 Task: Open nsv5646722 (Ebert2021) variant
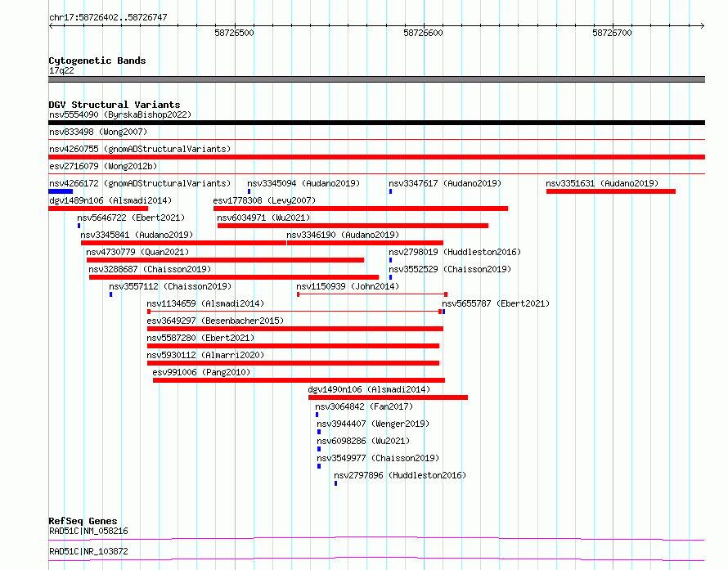click(x=131, y=218)
